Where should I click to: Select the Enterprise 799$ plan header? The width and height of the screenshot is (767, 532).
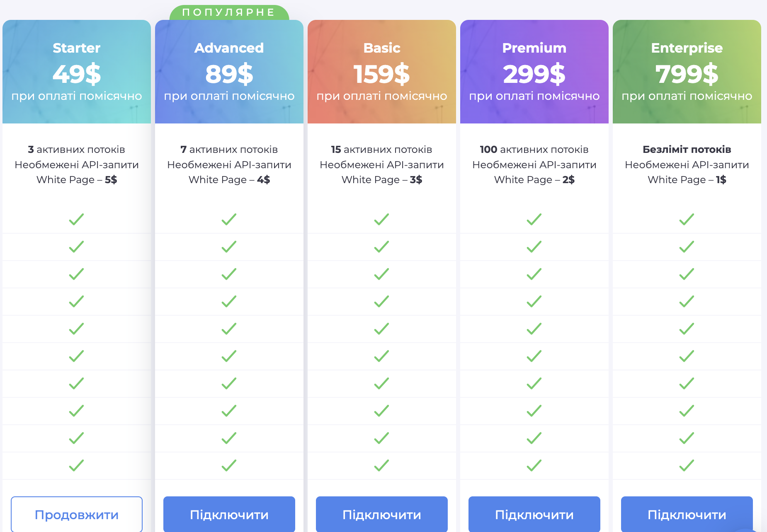click(687, 72)
